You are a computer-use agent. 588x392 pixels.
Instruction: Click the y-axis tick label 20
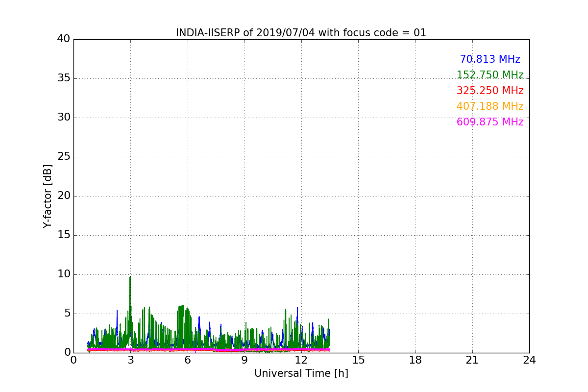pos(64,196)
